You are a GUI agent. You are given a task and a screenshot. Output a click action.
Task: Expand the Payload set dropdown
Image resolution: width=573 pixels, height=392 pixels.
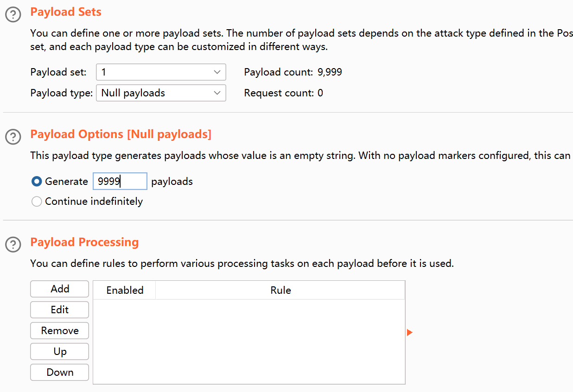[161, 72]
